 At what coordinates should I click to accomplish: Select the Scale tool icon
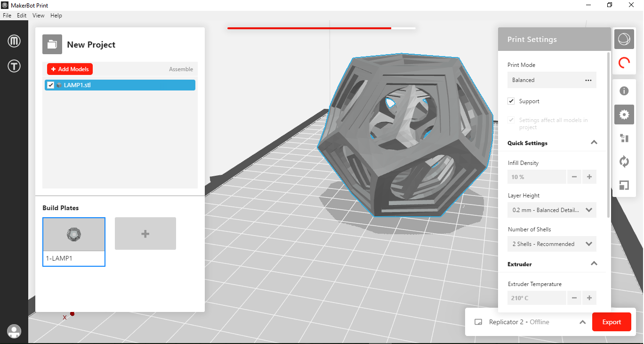pyautogui.click(x=624, y=185)
